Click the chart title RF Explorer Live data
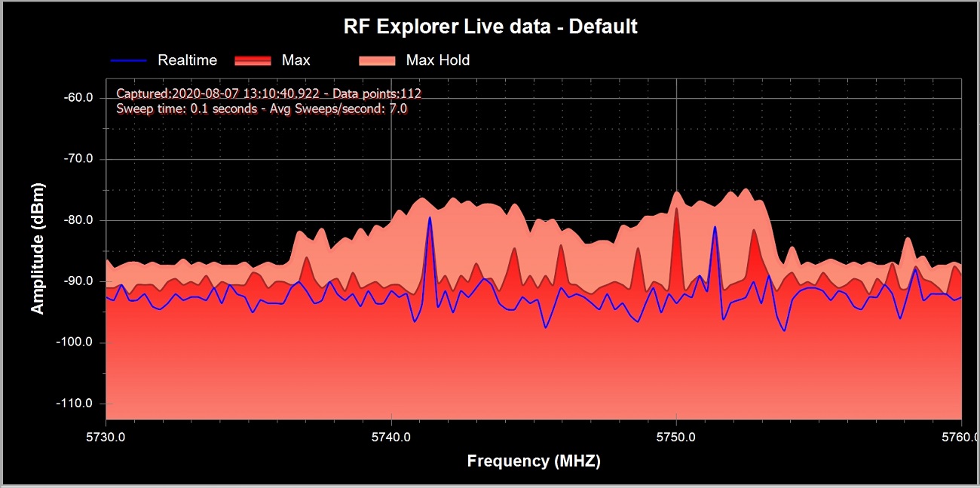 490,26
